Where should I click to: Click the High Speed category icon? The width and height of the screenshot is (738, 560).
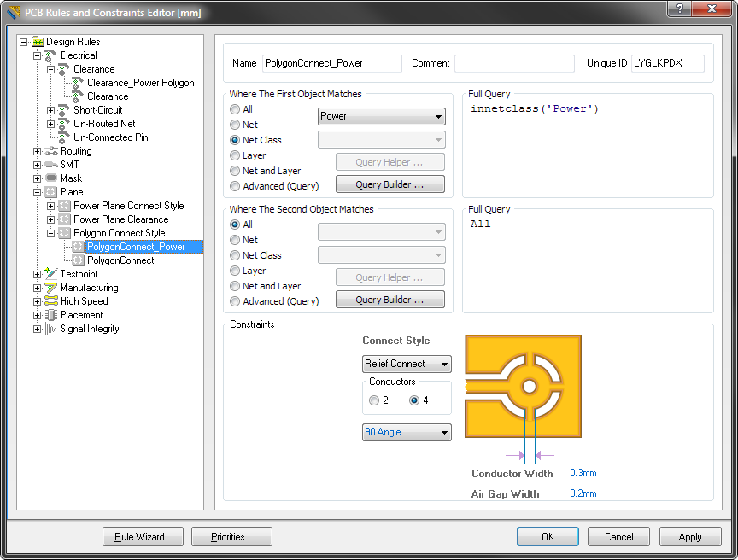click(51, 301)
